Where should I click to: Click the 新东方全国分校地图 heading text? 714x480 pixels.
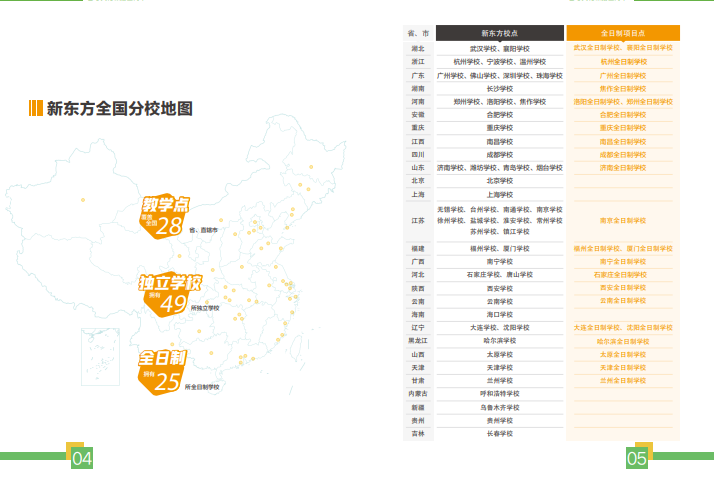click(x=120, y=109)
